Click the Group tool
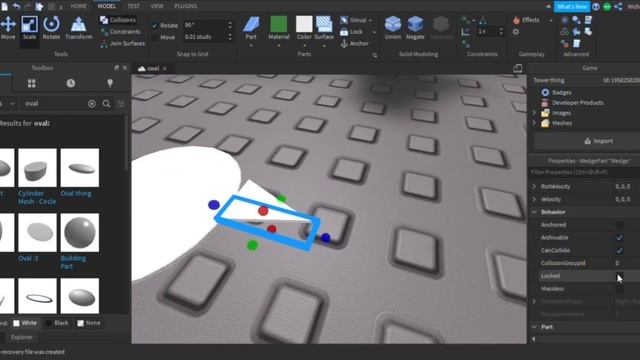Viewport: 640px width, 360px height. pyautogui.click(x=353, y=20)
